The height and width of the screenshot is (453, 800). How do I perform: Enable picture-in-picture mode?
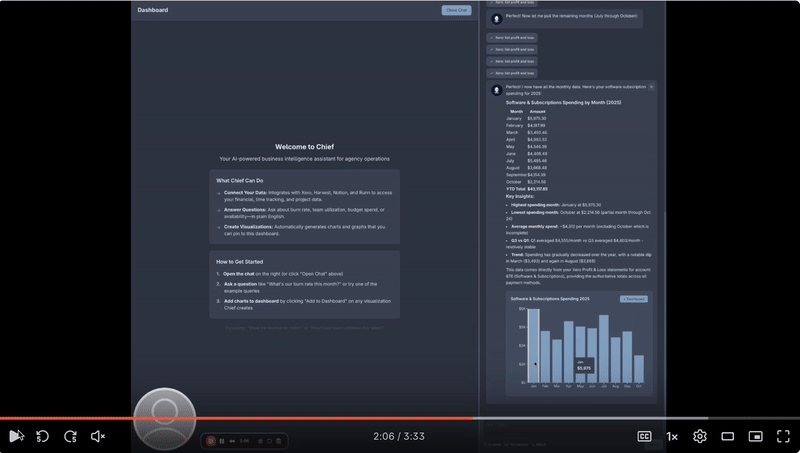click(755, 436)
